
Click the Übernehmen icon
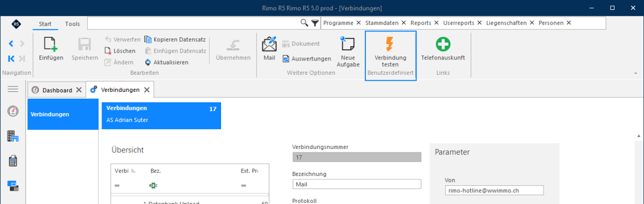[x=233, y=45]
